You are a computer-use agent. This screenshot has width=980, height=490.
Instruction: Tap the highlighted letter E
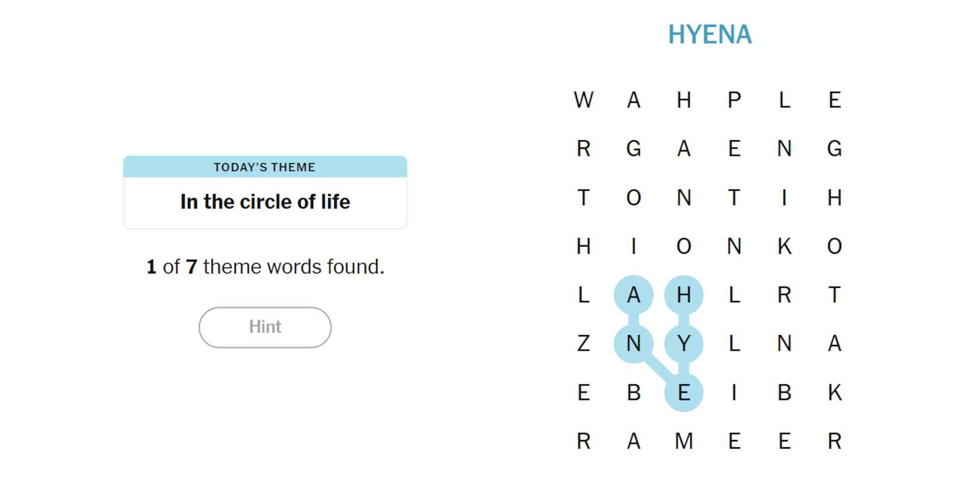[x=684, y=393]
